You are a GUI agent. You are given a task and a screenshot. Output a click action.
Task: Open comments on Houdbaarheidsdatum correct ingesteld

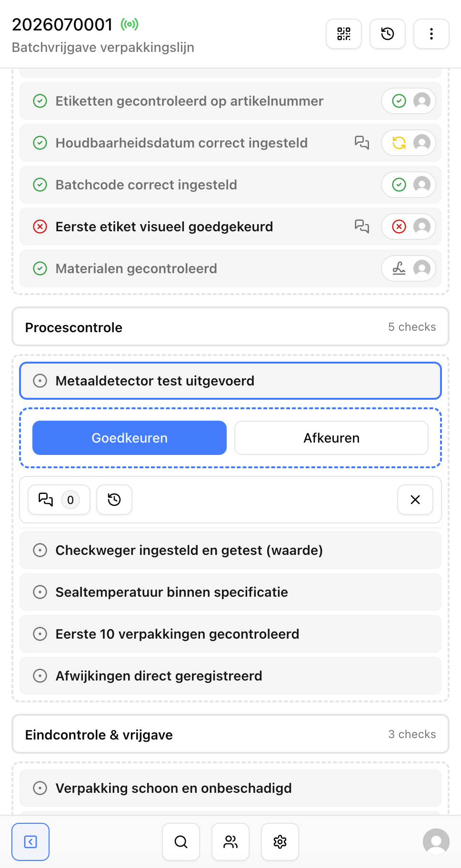click(362, 143)
